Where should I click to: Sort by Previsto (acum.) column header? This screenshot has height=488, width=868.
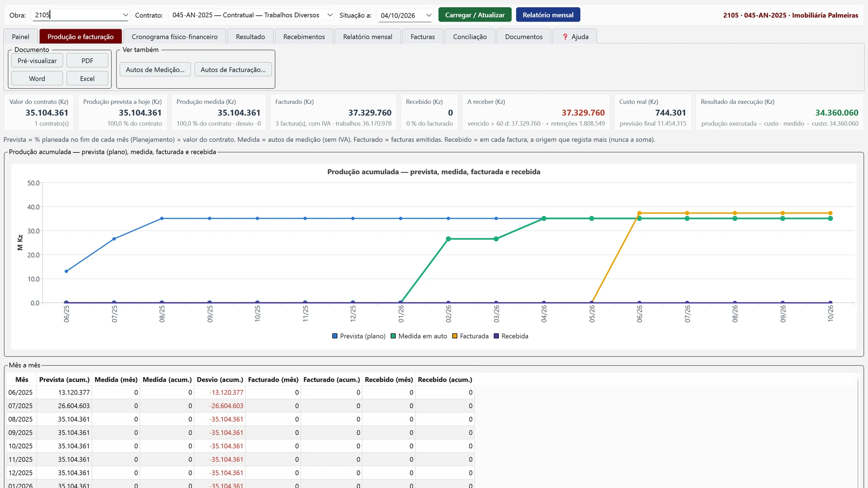click(x=64, y=380)
